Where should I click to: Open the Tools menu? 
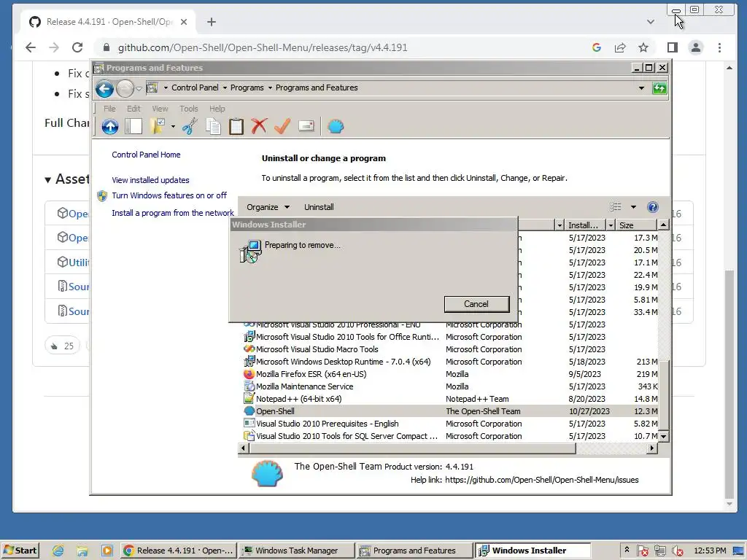click(189, 109)
